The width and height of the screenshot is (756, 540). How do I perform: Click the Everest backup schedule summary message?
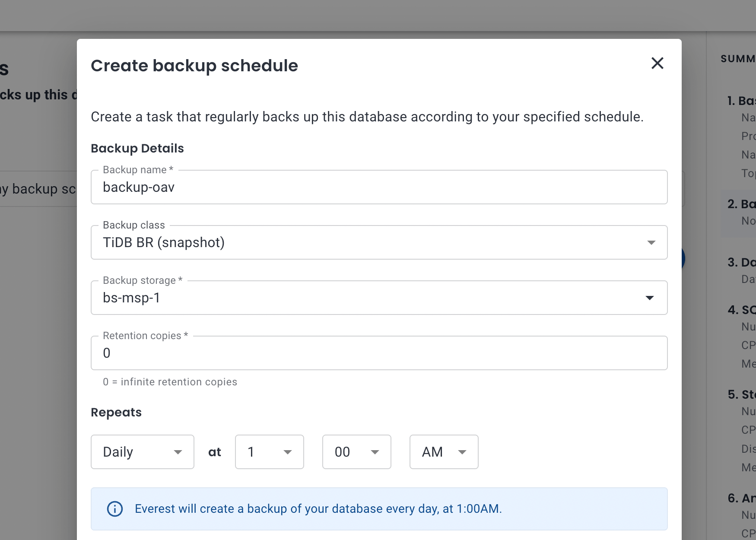point(318,509)
